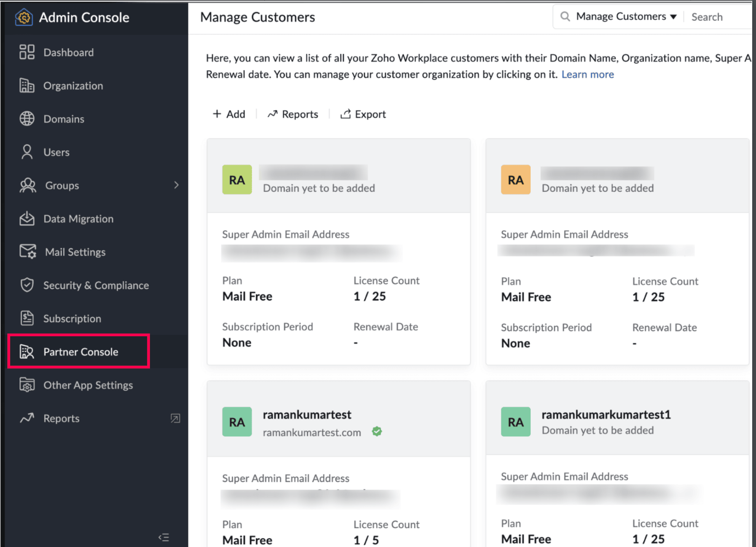The width and height of the screenshot is (756, 547).
Task: Click Domain yet to be added under ramankumarkumartest1
Action: pos(598,430)
